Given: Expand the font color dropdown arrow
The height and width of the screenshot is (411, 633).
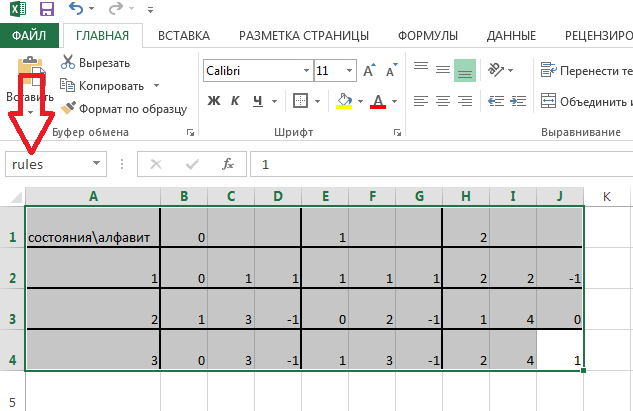Looking at the screenshot, I should pyautogui.click(x=394, y=101).
